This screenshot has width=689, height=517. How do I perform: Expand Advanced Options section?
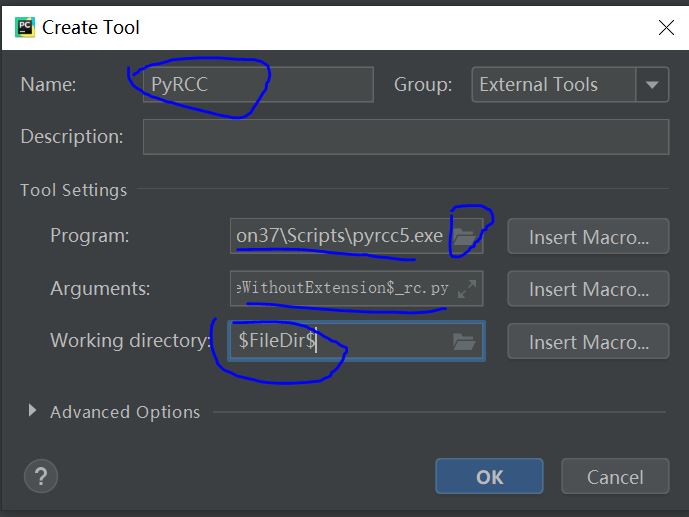coord(33,411)
